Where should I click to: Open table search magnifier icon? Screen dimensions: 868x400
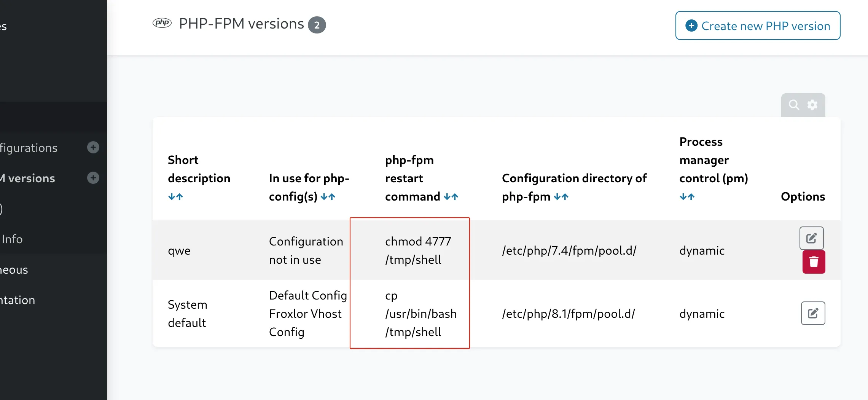tap(794, 105)
